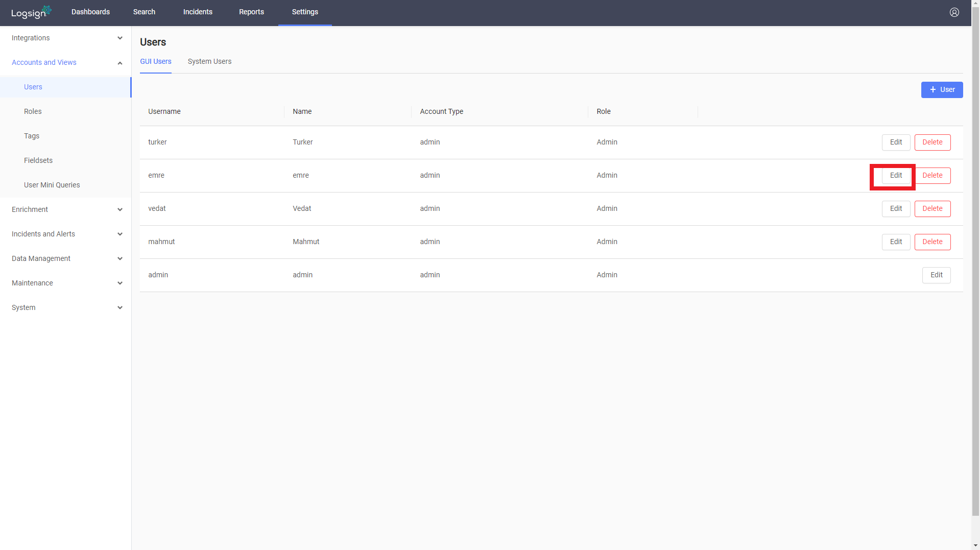The height and width of the screenshot is (550, 980).
Task: Edit the emre user
Action: click(896, 175)
